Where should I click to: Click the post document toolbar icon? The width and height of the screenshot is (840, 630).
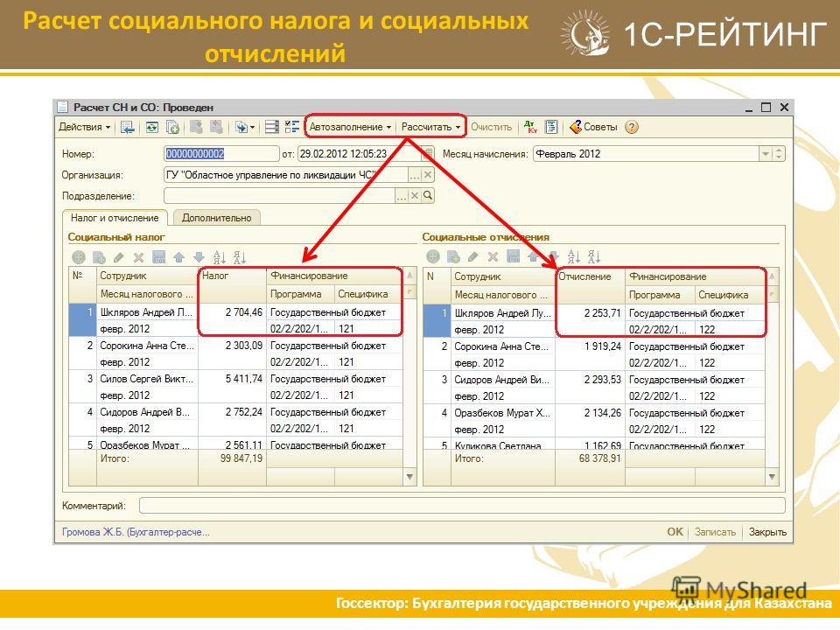tap(196, 127)
